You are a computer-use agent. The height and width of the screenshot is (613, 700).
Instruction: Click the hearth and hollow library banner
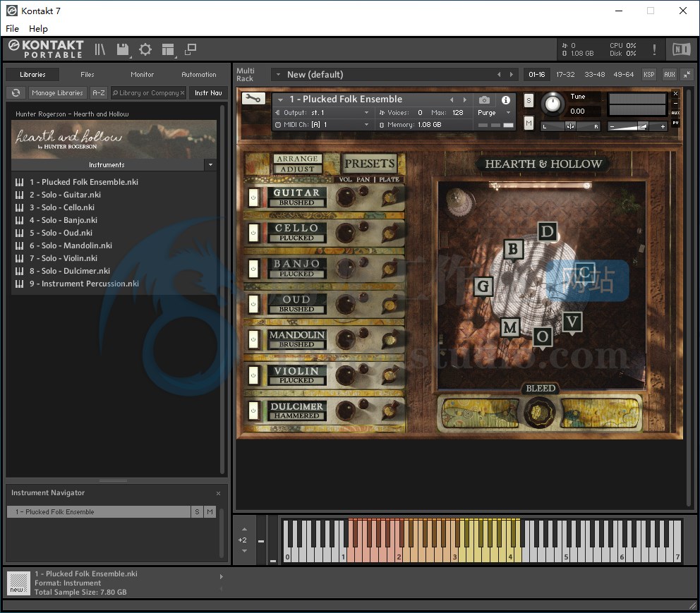tap(114, 139)
